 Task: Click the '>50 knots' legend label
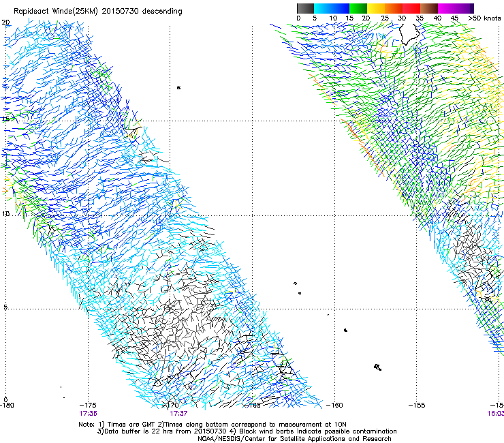[484, 18]
